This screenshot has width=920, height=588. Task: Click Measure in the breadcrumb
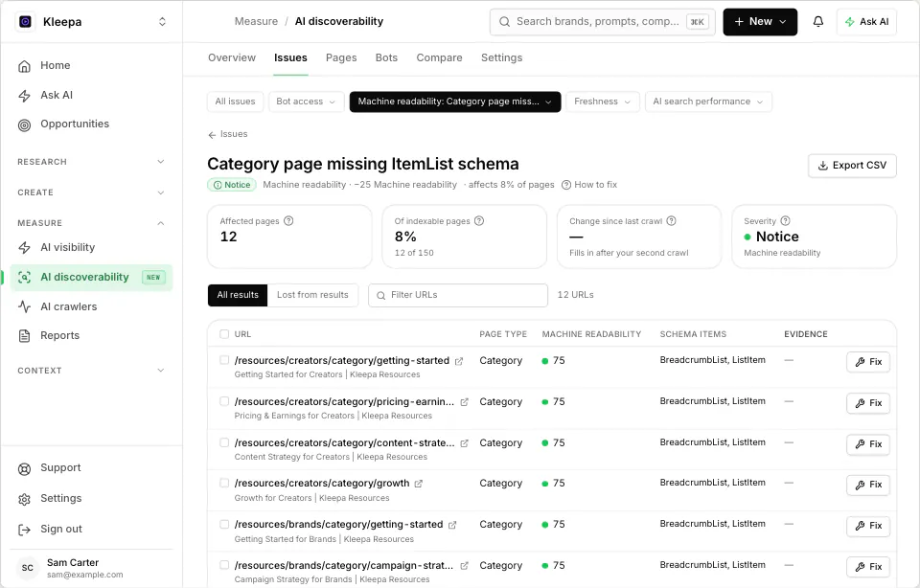tap(256, 22)
